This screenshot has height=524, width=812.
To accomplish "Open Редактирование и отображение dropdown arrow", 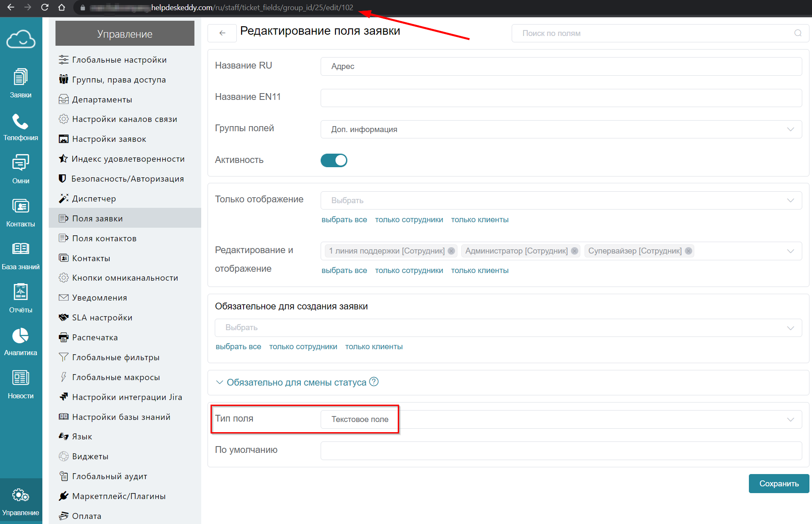I will tap(790, 251).
